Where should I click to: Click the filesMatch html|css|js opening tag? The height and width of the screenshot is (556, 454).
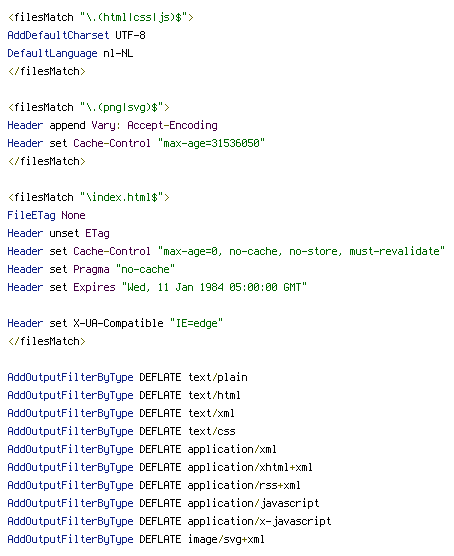(101, 17)
